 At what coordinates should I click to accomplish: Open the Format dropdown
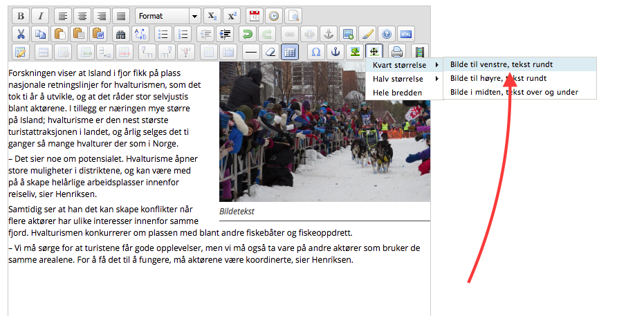coord(167,16)
